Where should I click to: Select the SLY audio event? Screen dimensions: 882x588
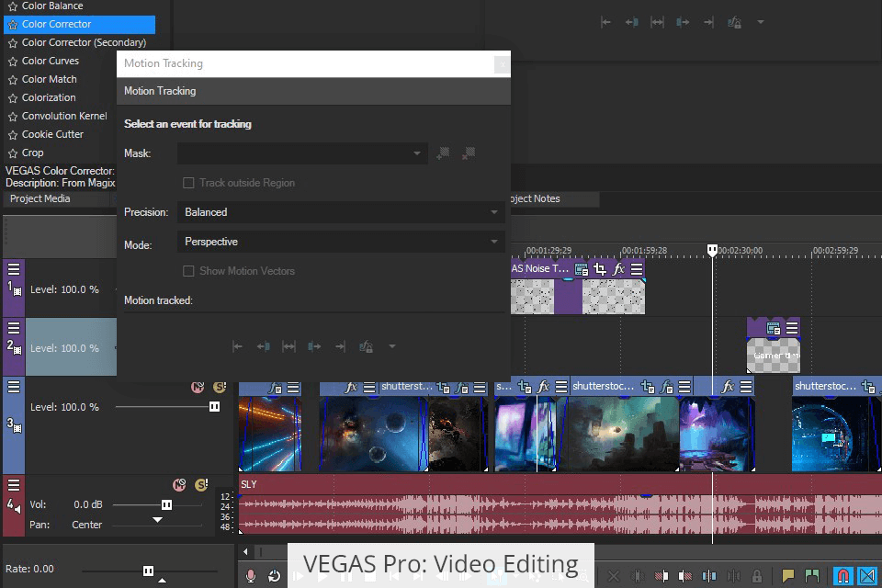(560, 504)
